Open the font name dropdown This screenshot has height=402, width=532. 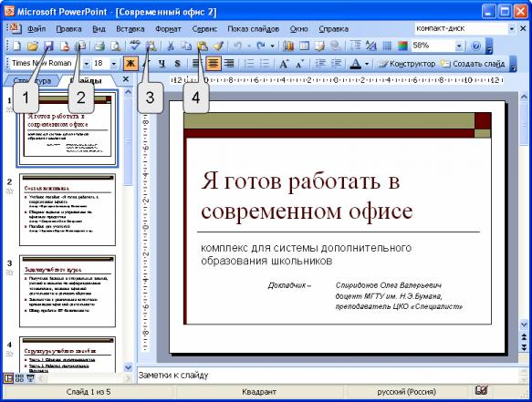(87, 64)
